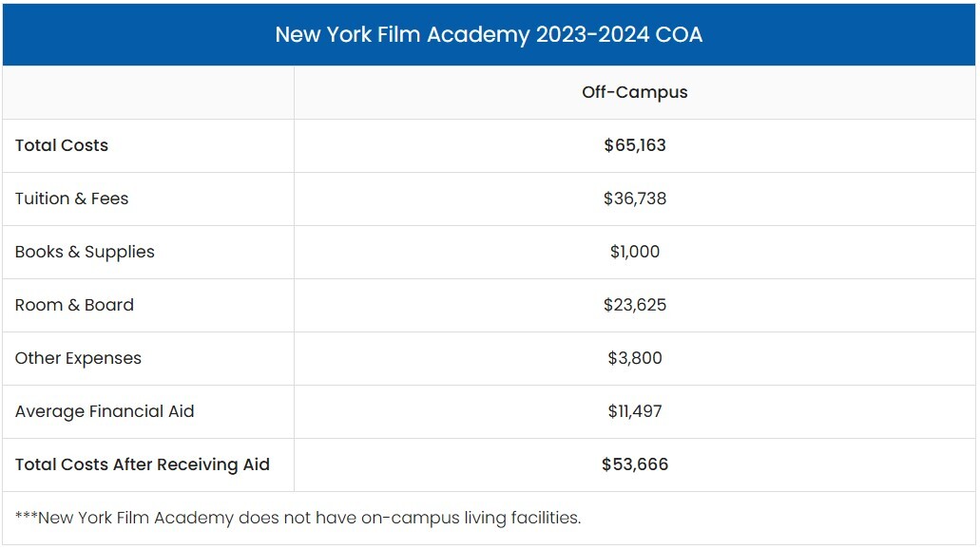Click Total Costs After Receiving Aid label
This screenshot has height=549, width=980.
click(x=143, y=464)
